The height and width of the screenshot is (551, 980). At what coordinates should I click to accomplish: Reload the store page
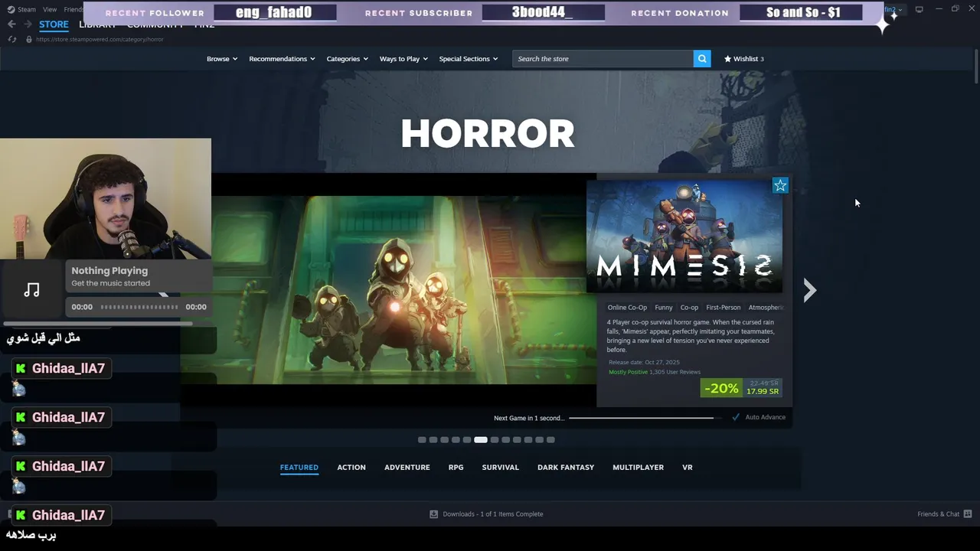[x=12, y=39]
